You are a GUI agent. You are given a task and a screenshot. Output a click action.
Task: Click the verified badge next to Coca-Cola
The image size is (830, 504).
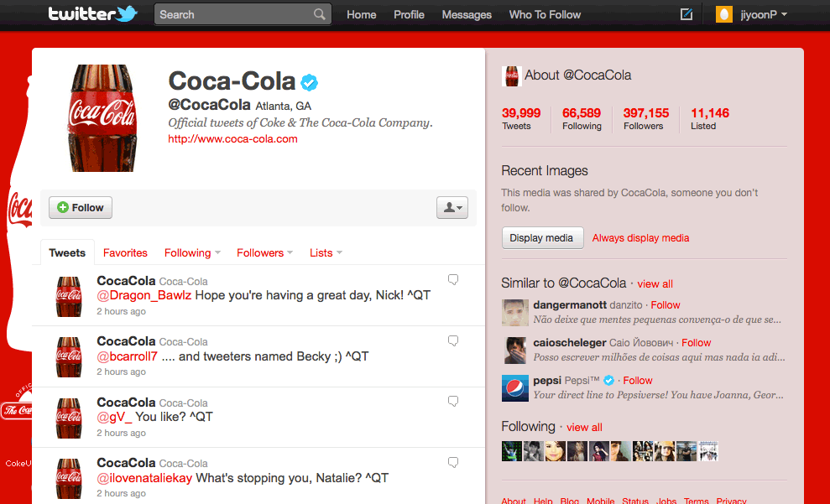pos(310,82)
